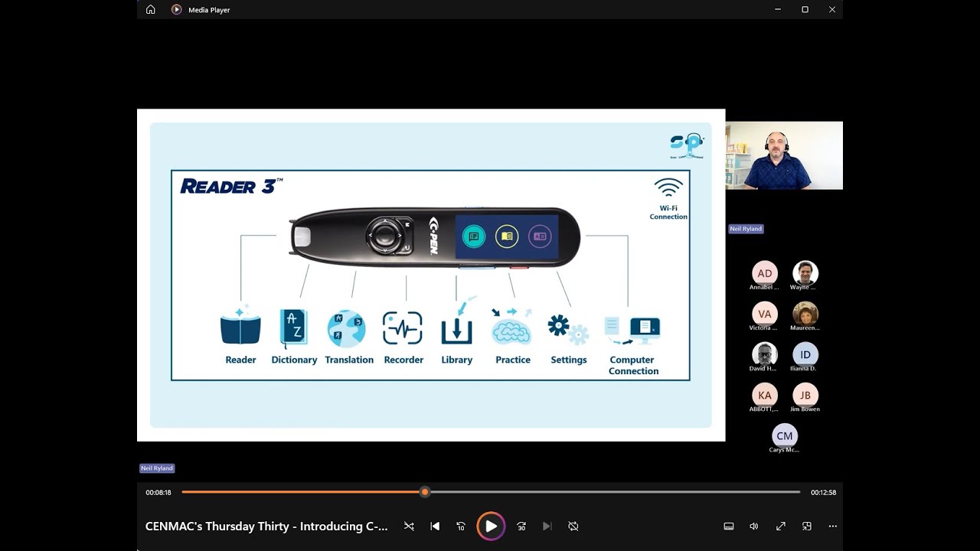Click the Reader icon in slide

click(240, 327)
